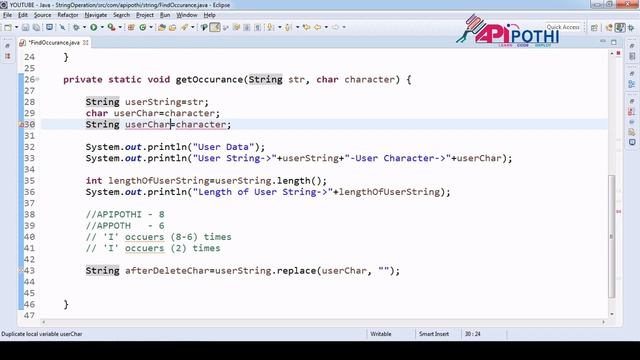640x360 pixels.
Task: Select the active Java perspective button
Action: click(x=620, y=27)
